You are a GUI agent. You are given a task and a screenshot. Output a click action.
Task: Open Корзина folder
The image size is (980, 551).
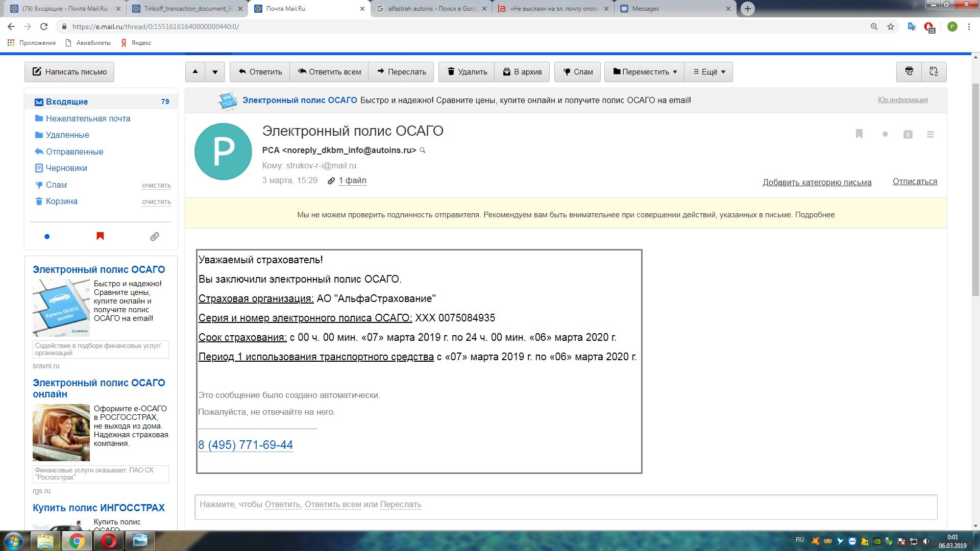pyautogui.click(x=61, y=201)
